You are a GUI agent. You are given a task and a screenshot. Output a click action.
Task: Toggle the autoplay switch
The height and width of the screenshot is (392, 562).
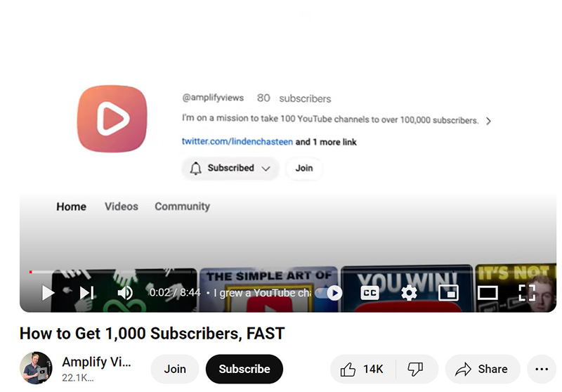point(329,293)
